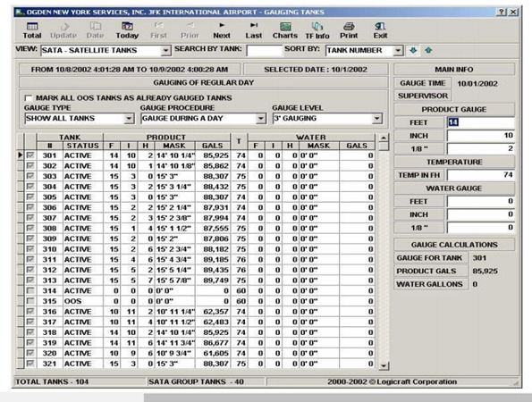Click the Gauge Time button
The image size is (532, 402).
click(422, 83)
